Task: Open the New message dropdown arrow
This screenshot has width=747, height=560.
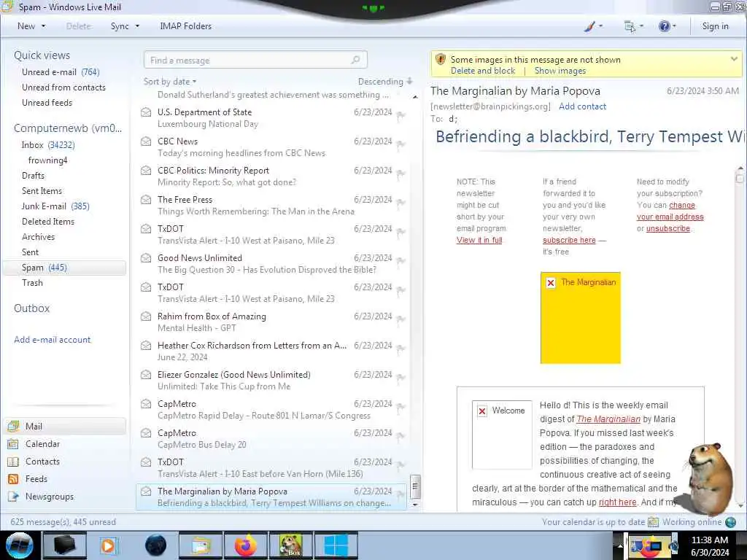Action: [x=44, y=26]
